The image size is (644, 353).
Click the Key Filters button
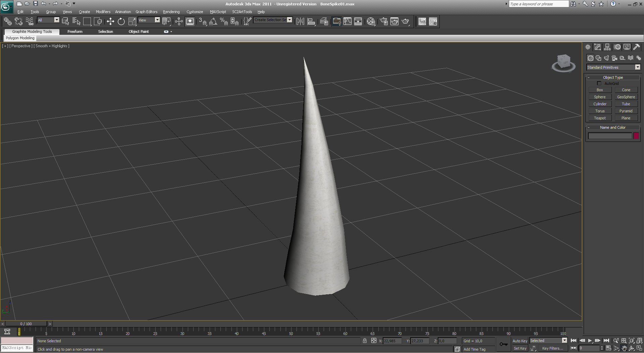click(552, 348)
